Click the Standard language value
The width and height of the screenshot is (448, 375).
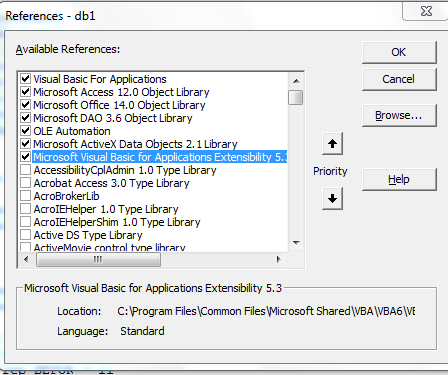[142, 331]
